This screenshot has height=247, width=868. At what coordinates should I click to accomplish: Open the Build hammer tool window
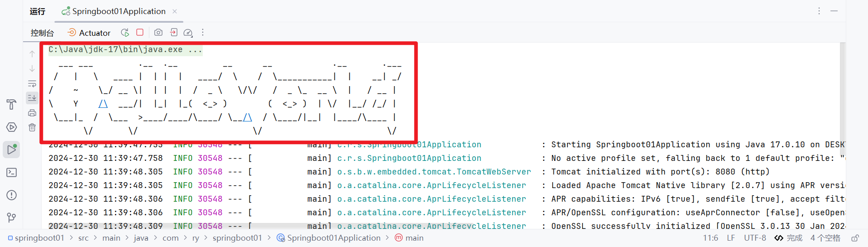click(x=12, y=105)
